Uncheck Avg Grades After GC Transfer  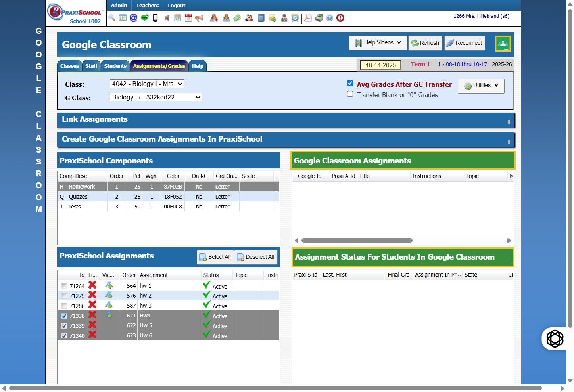coord(350,83)
